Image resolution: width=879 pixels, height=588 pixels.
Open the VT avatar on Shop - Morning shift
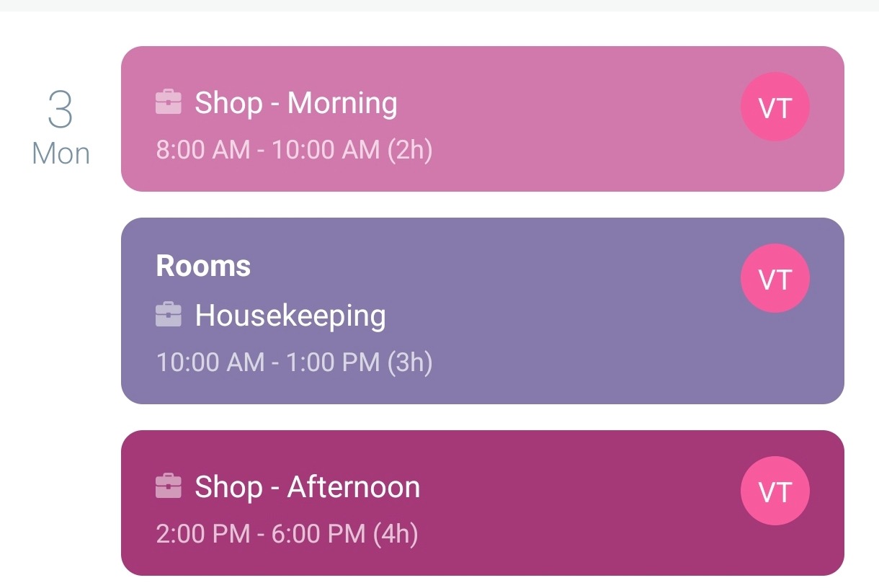pos(775,107)
